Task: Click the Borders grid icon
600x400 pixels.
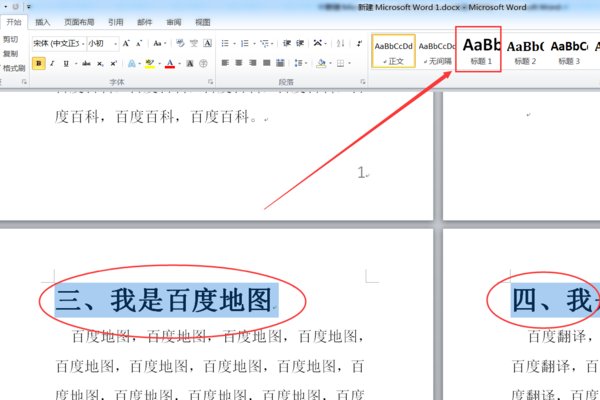Action: tap(340, 63)
